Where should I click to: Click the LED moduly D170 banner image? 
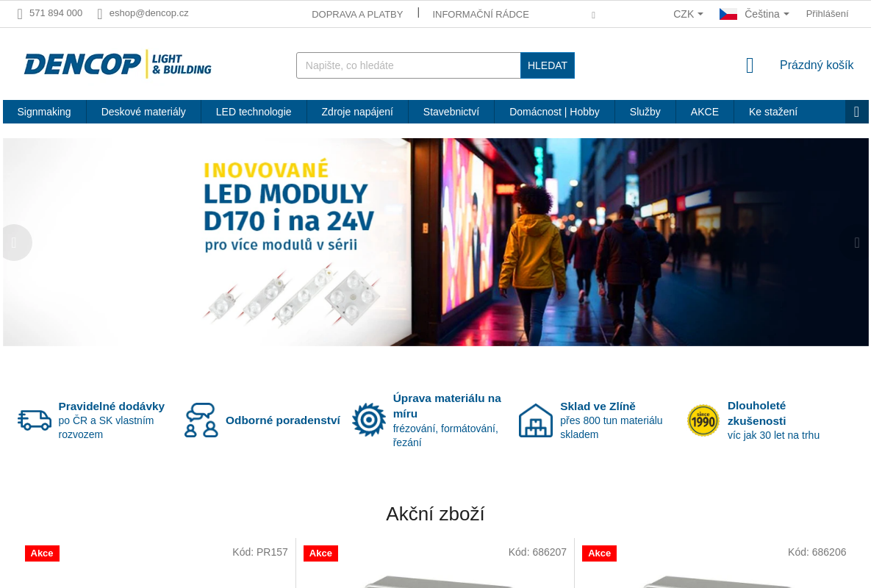tap(436, 242)
